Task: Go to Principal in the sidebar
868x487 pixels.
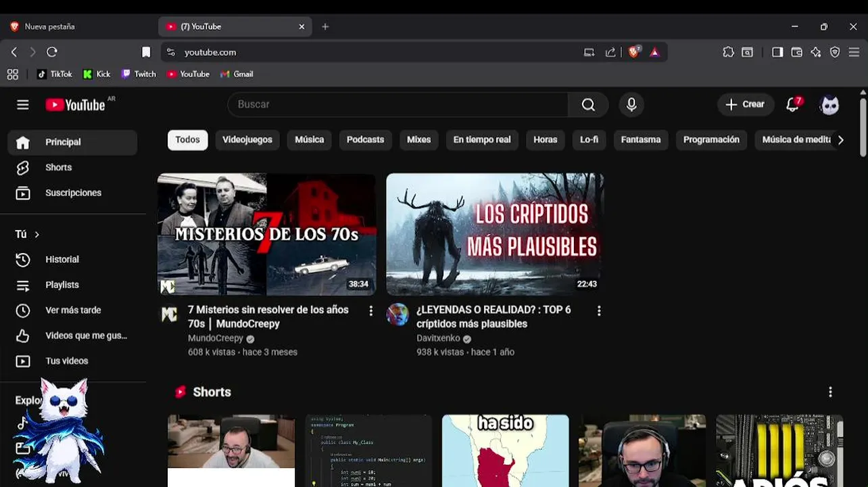Action: (72, 142)
